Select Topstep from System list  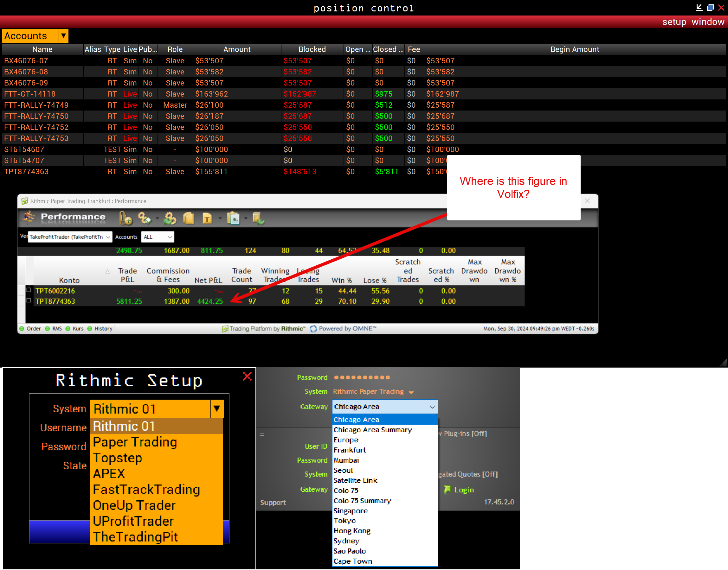click(156, 458)
